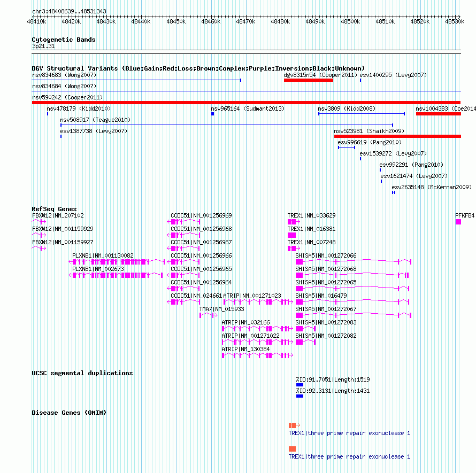
Task: Click gene label SHISA5|NM_001272068
Action: [x=326, y=269]
